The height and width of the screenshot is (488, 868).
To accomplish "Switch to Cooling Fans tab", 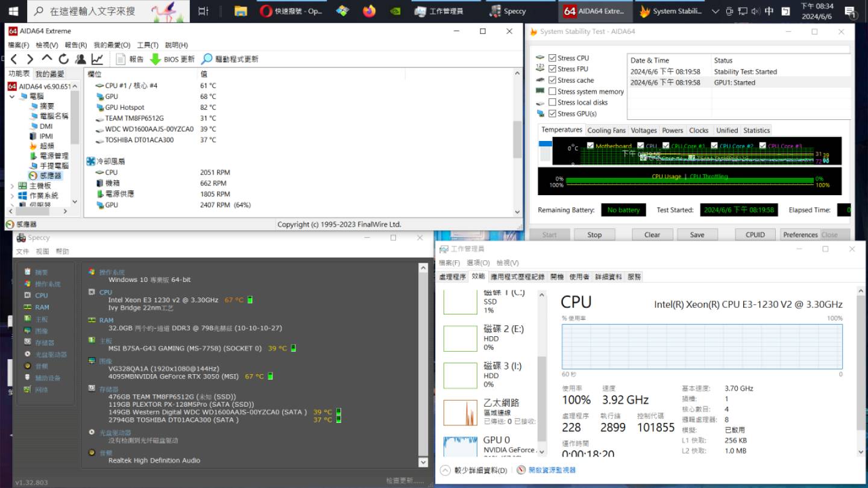I will tap(606, 130).
